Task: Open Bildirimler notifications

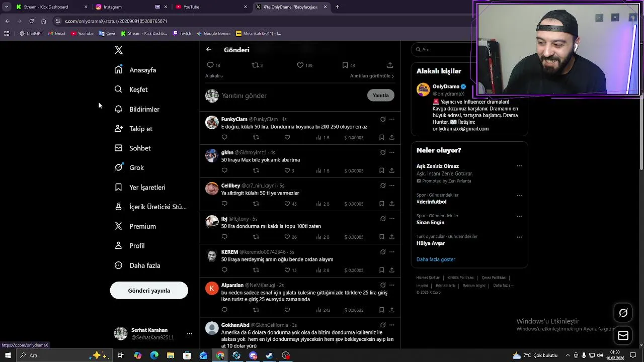Action: (137, 109)
